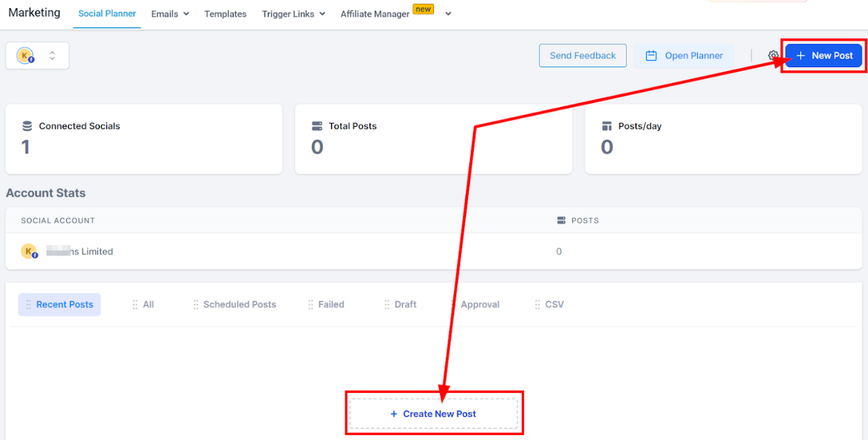The height and width of the screenshot is (440, 868).
Task: Click the social account avatar in table row
Action: point(29,251)
